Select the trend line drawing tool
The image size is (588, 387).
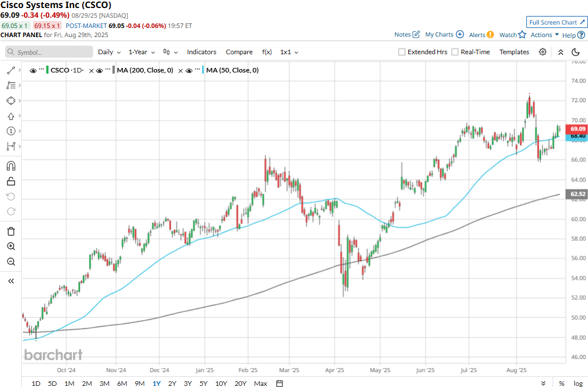pos(11,70)
